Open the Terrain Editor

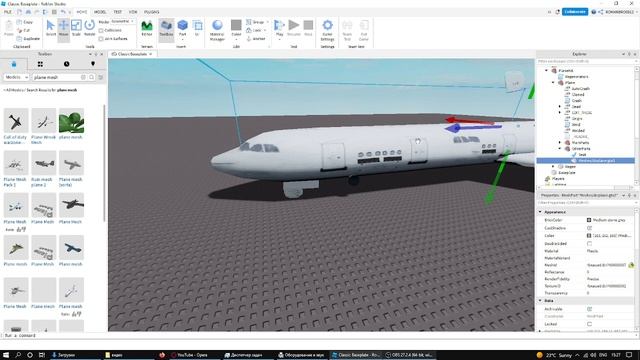147,28
